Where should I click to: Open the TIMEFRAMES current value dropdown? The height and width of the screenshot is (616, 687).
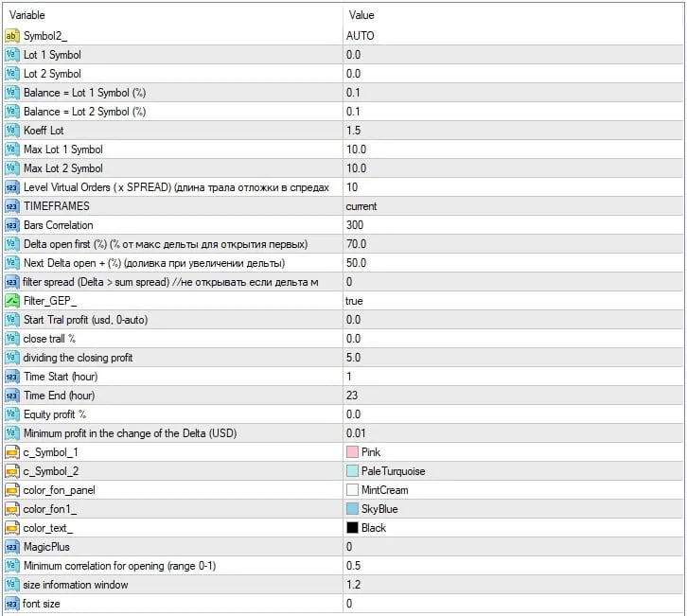tap(362, 206)
